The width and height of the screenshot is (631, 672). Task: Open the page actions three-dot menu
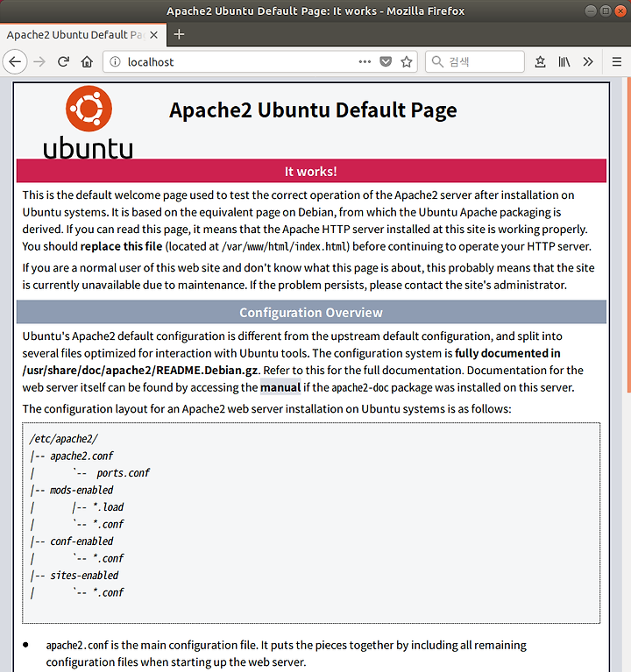coord(365,61)
